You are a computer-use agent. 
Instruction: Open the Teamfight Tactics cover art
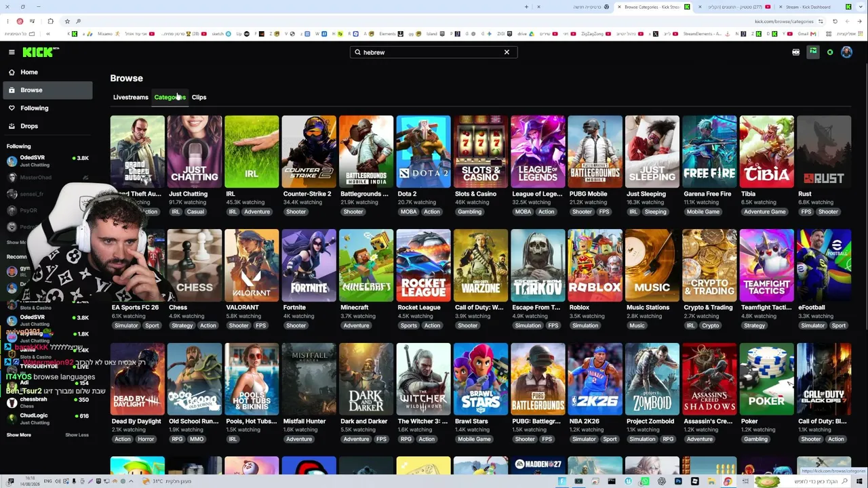click(767, 266)
